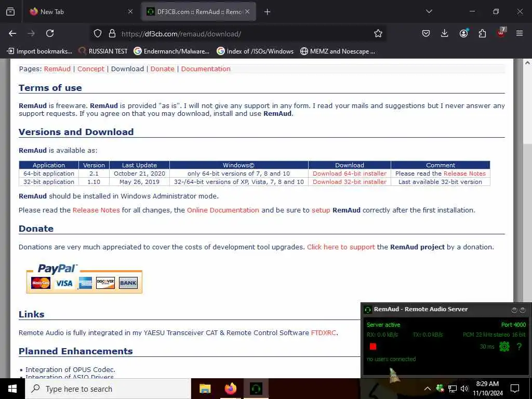532x399 pixels.
Task: Go forward with the browser forward arrow
Action: [31, 33]
